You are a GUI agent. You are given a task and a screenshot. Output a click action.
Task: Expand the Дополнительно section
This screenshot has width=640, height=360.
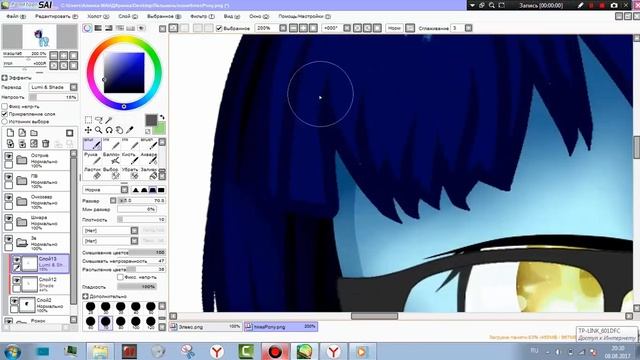click(x=85, y=296)
